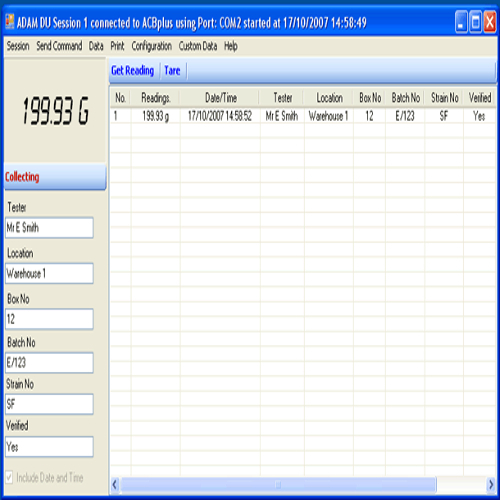Screen dimensions: 500x500
Task: Open the Send Command menu
Action: pos(59,46)
